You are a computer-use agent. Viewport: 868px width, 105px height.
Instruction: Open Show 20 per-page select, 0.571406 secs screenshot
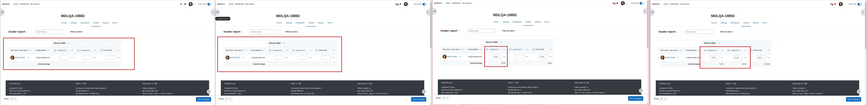tap(13, 99)
